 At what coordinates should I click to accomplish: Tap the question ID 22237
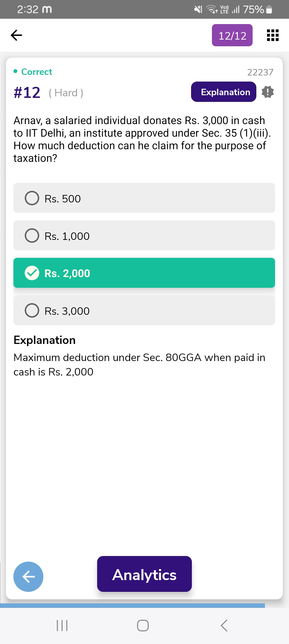pos(260,72)
